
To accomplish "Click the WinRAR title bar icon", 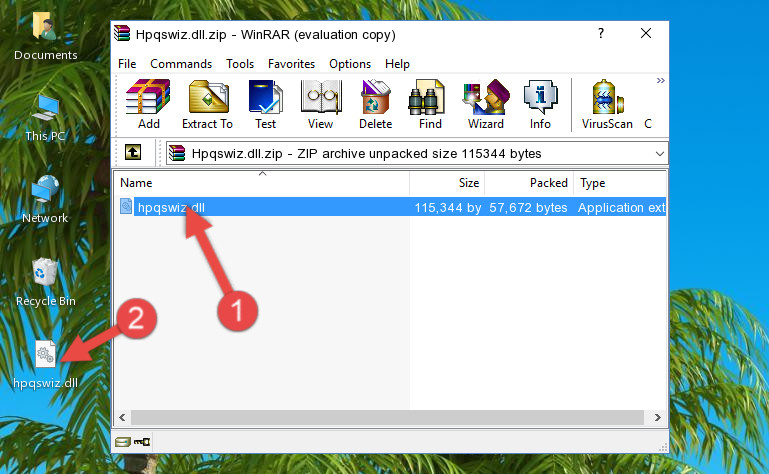I will (x=122, y=34).
